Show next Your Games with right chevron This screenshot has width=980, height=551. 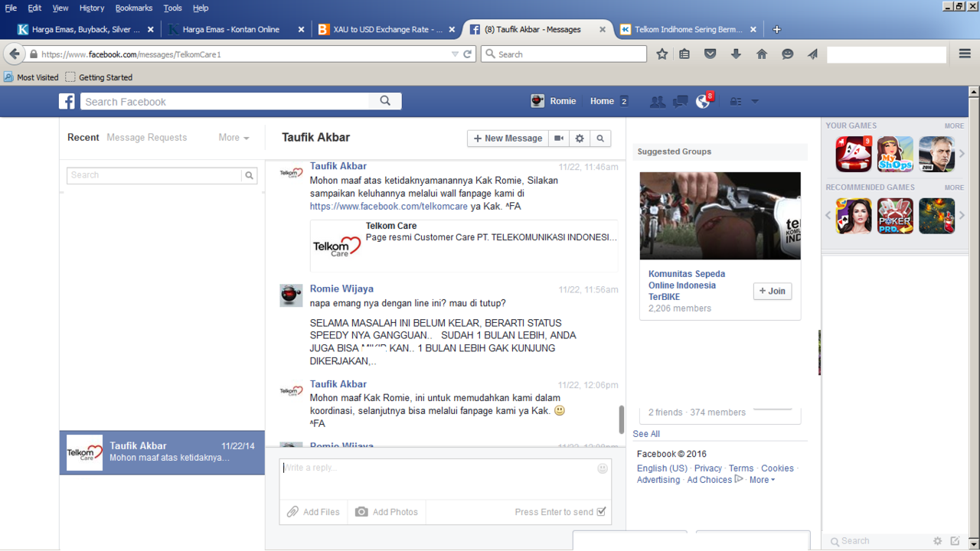(962, 154)
